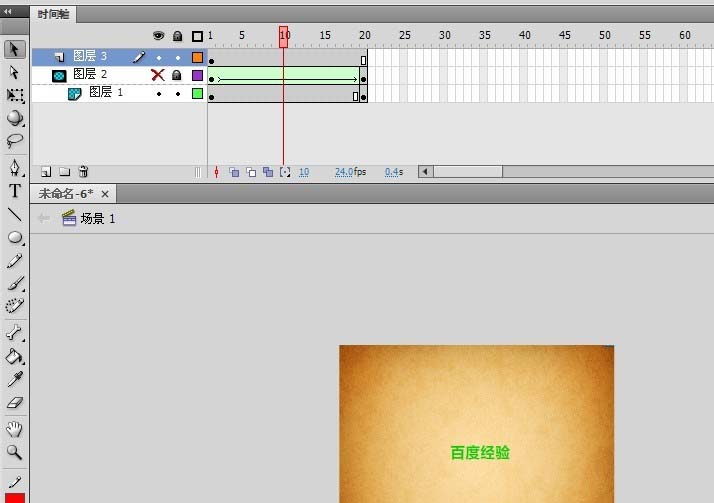Select the Pencil tool
This screenshot has height=503, width=714.
(15, 260)
